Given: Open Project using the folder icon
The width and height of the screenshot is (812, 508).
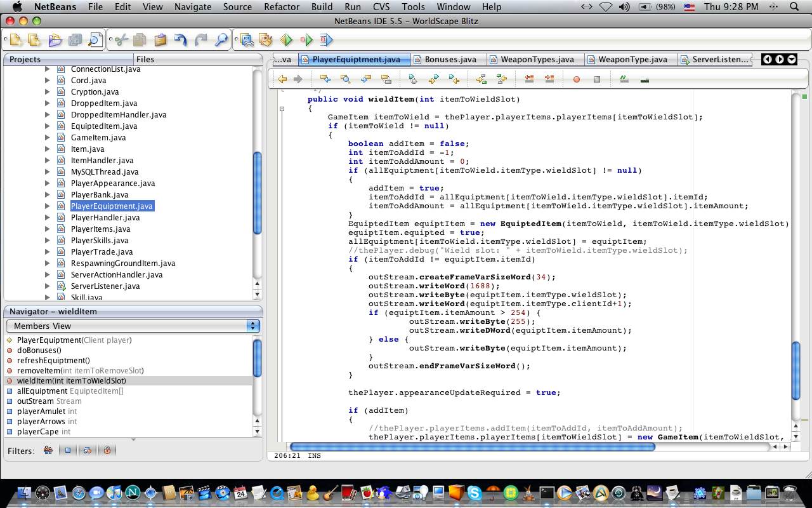Looking at the screenshot, I should pos(55,40).
